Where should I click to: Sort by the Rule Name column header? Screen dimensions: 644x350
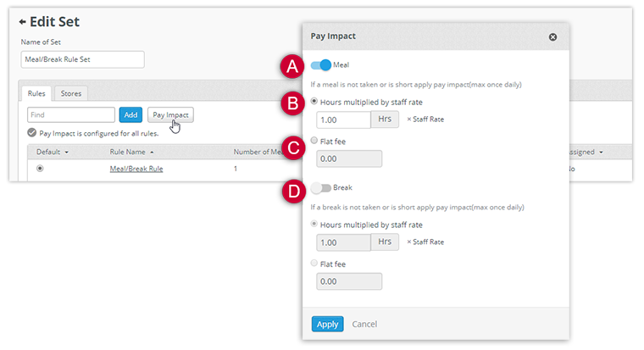point(130,153)
